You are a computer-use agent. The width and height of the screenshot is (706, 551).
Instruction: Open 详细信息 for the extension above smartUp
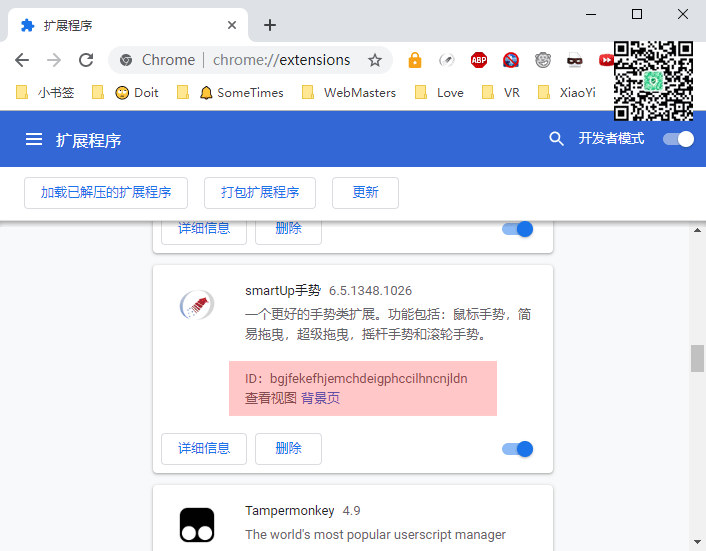pos(204,232)
